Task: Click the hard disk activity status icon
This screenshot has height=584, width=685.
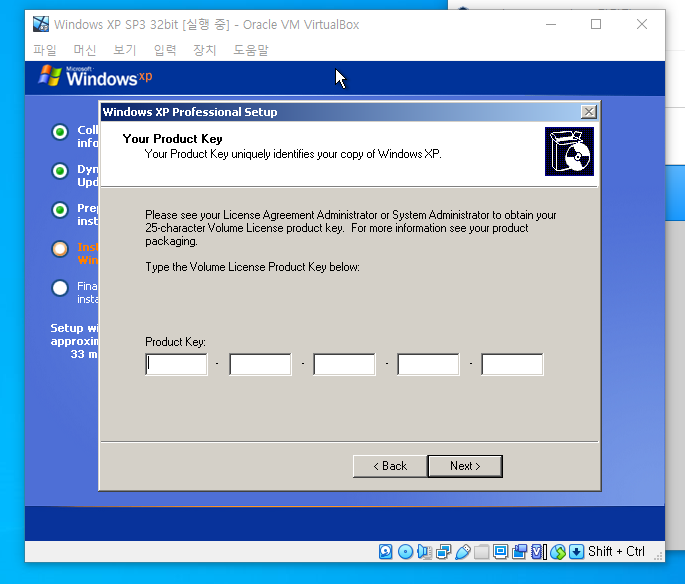Action: pyautogui.click(x=385, y=552)
